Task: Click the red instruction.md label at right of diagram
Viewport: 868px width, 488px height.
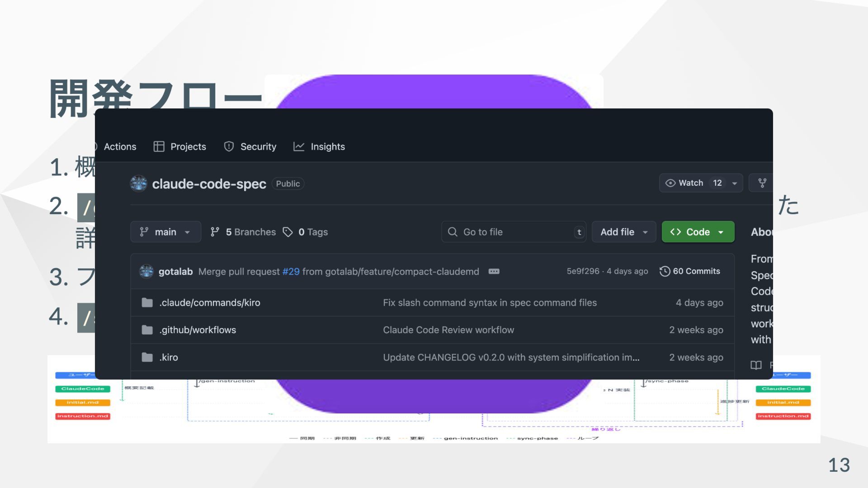Action: point(783,416)
